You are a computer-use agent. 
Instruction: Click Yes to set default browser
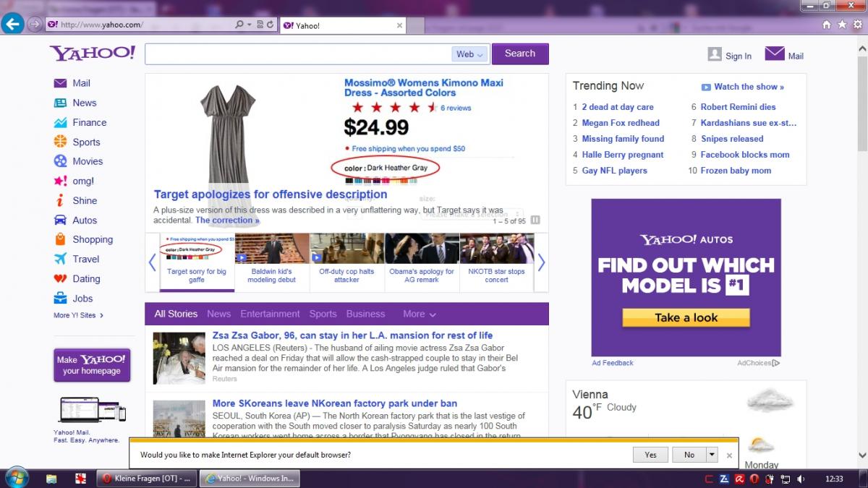650,455
